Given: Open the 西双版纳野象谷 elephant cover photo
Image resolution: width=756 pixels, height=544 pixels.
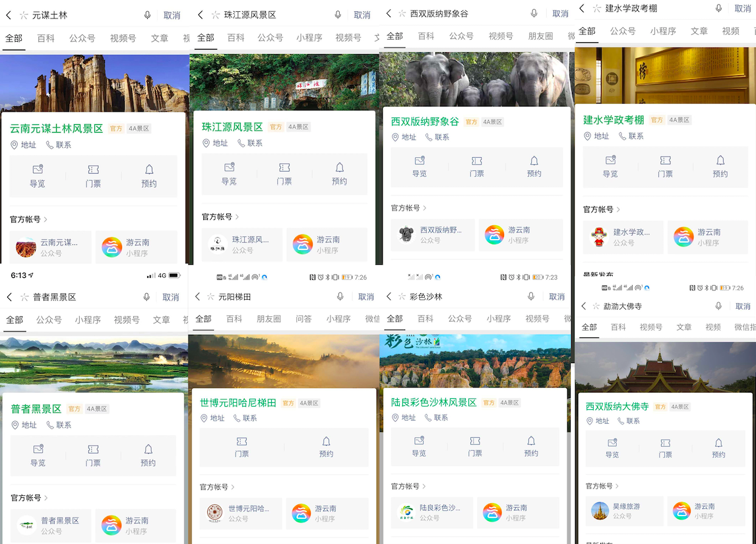Looking at the screenshot, I should [474, 79].
